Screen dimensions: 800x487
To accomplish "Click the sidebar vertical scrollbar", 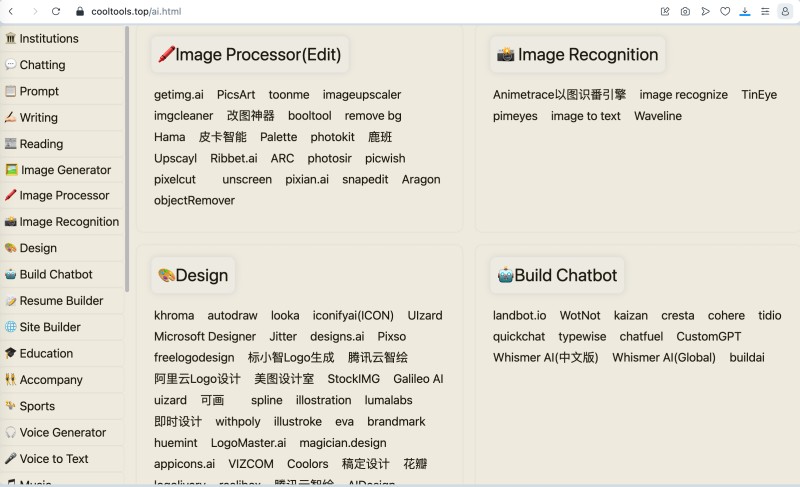I will 127,161.
